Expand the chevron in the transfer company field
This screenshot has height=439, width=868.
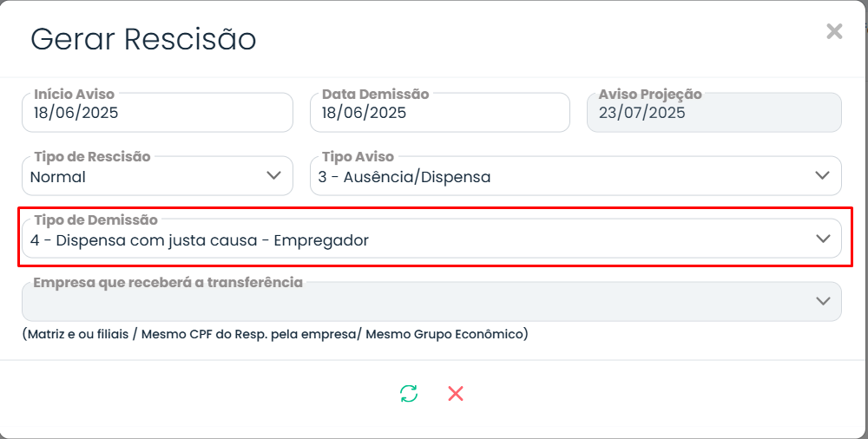[823, 302]
